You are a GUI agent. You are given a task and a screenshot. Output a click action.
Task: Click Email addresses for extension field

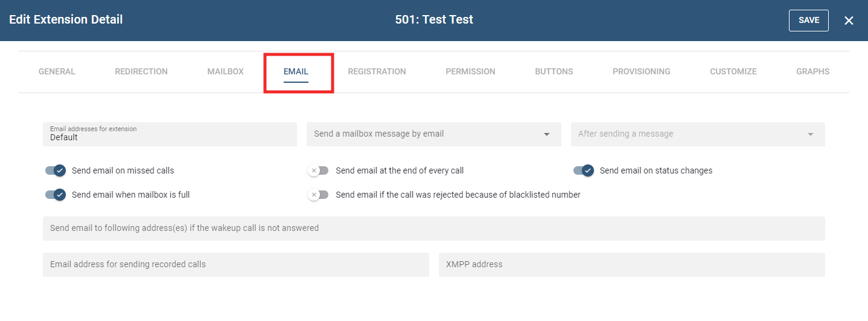point(169,134)
